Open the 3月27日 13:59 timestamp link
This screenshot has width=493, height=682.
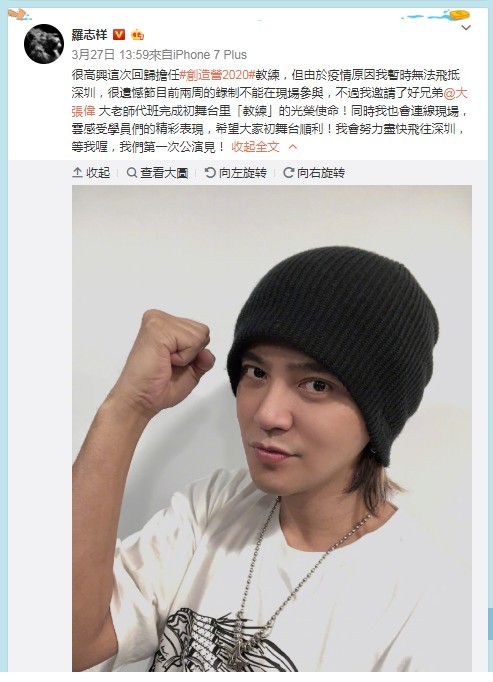pyautogui.click(x=110, y=55)
